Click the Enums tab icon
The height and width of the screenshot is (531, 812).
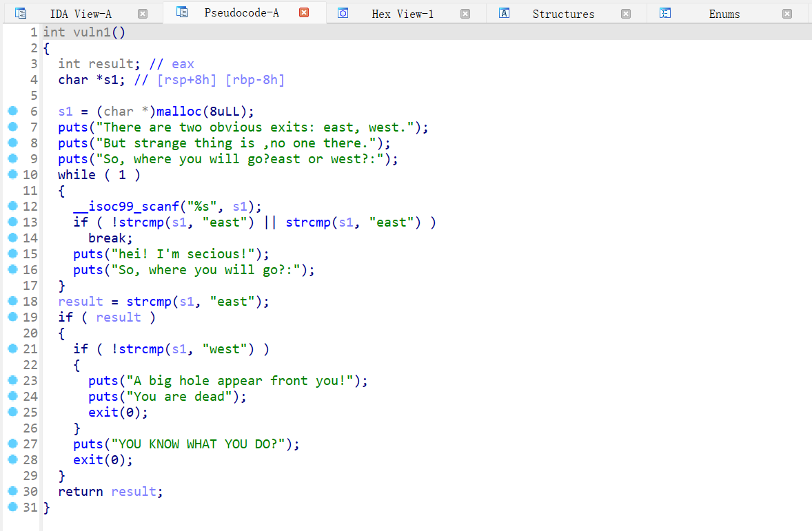665,13
